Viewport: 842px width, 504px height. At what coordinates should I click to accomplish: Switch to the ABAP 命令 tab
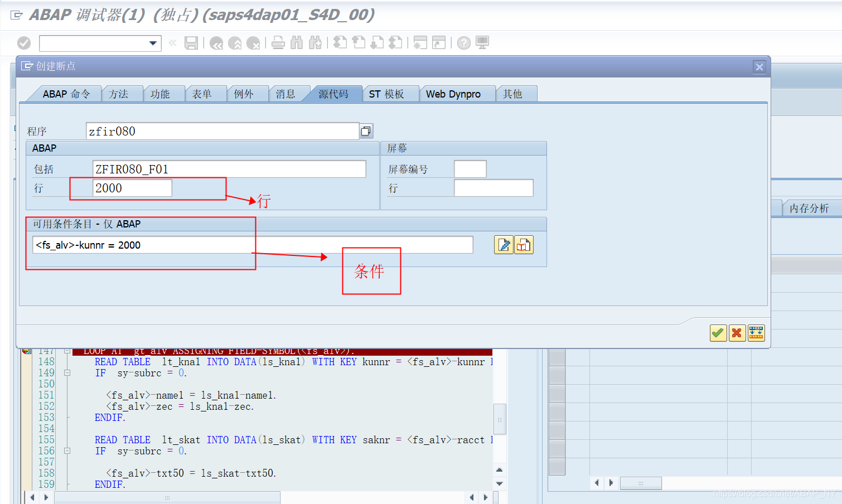pos(66,94)
